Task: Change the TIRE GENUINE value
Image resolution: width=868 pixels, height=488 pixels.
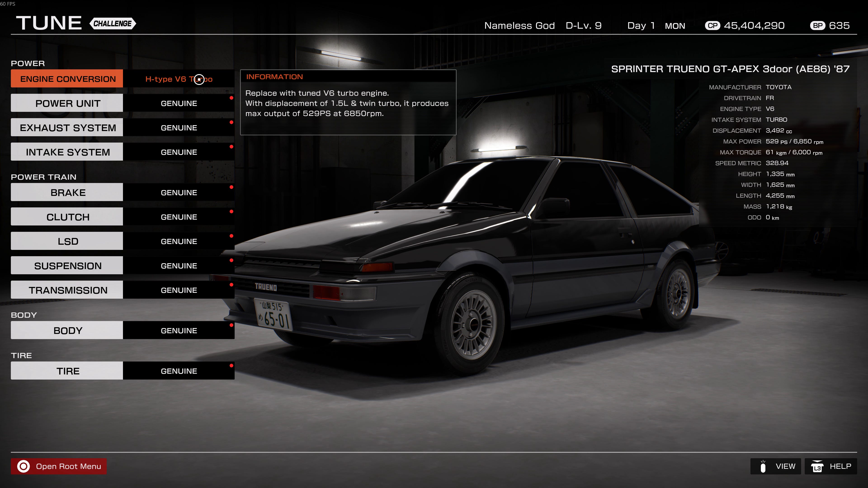Action: pyautogui.click(x=179, y=371)
